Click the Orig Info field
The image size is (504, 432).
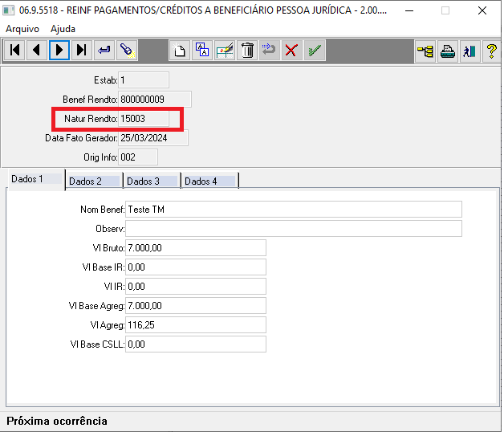138,157
